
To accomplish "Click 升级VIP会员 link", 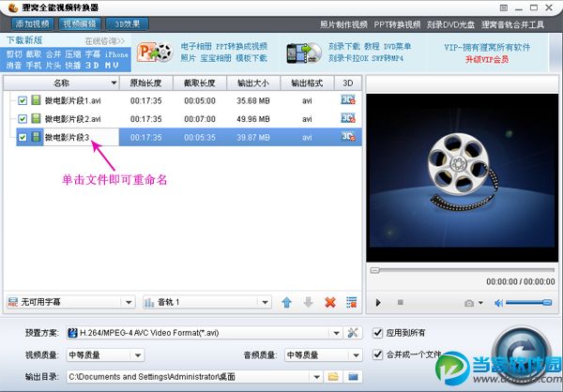I will [487, 59].
